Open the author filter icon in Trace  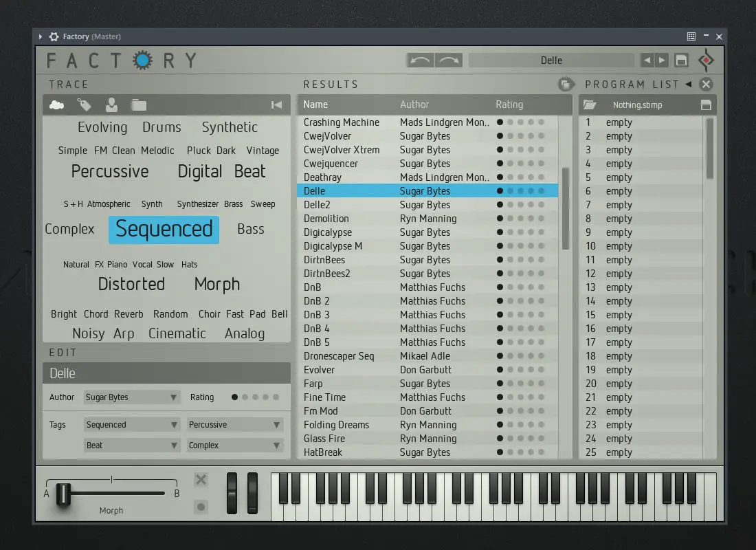click(111, 104)
